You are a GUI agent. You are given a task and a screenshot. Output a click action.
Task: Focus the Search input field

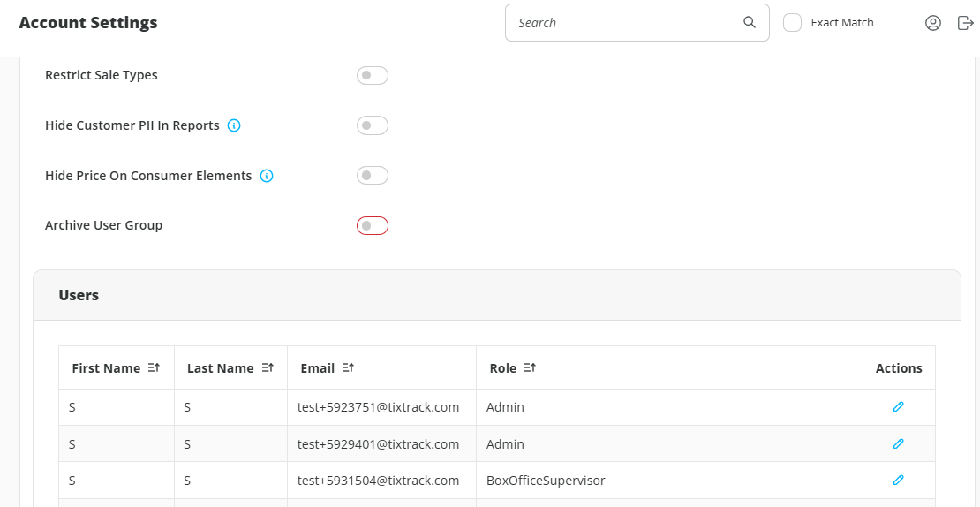[637, 23]
